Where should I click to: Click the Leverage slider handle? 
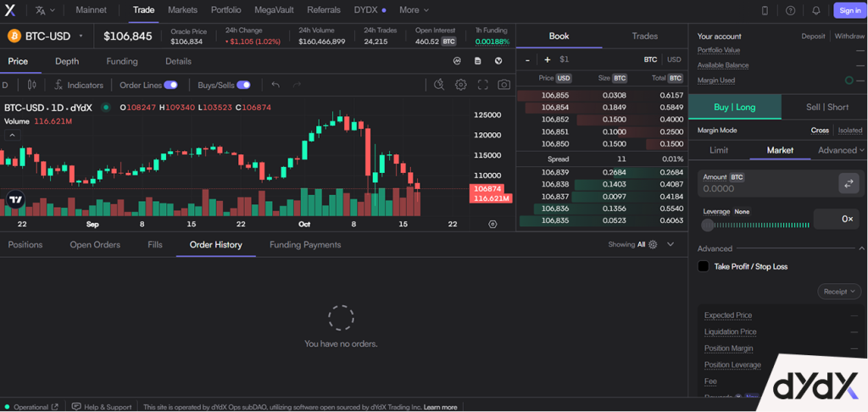coord(708,225)
